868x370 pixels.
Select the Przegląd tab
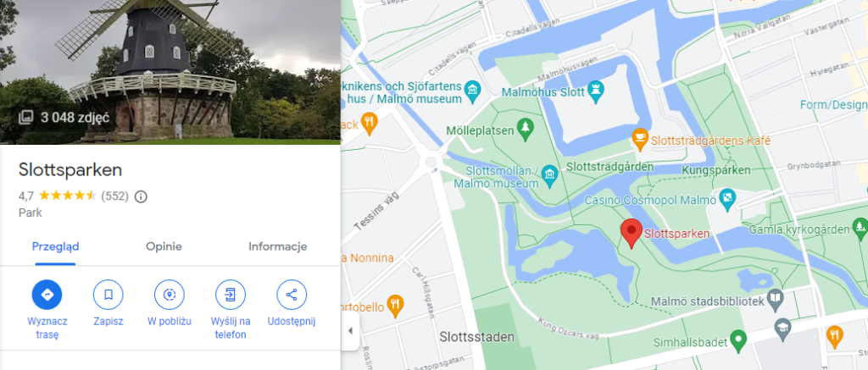[x=55, y=246]
